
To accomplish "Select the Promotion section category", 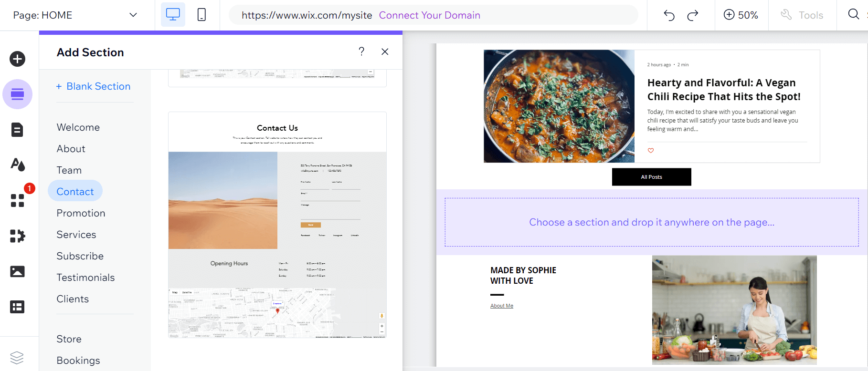I will [81, 213].
